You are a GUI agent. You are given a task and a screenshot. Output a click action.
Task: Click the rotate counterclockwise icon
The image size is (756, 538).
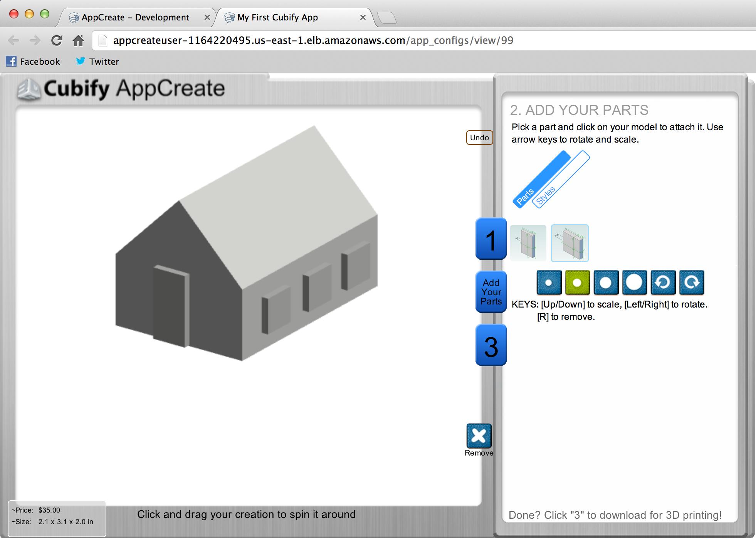click(663, 282)
